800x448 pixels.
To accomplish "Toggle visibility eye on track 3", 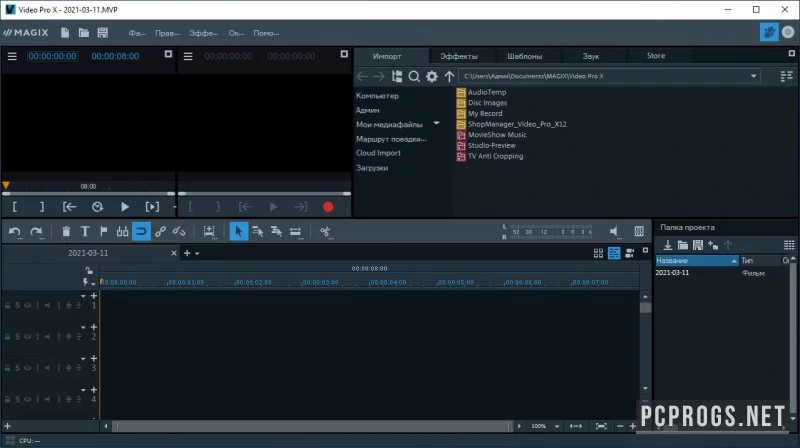I will 28,368.
